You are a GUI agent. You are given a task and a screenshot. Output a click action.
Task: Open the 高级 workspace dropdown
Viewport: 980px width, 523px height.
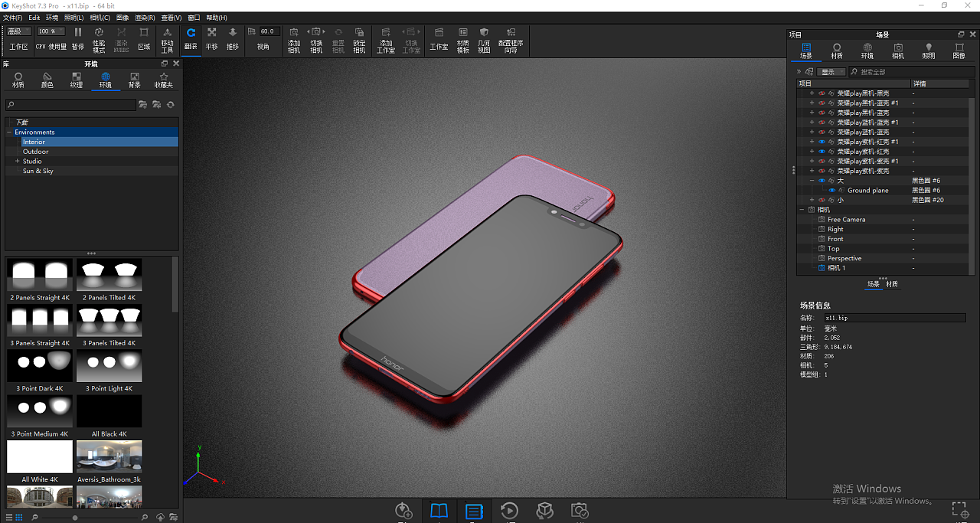19,31
